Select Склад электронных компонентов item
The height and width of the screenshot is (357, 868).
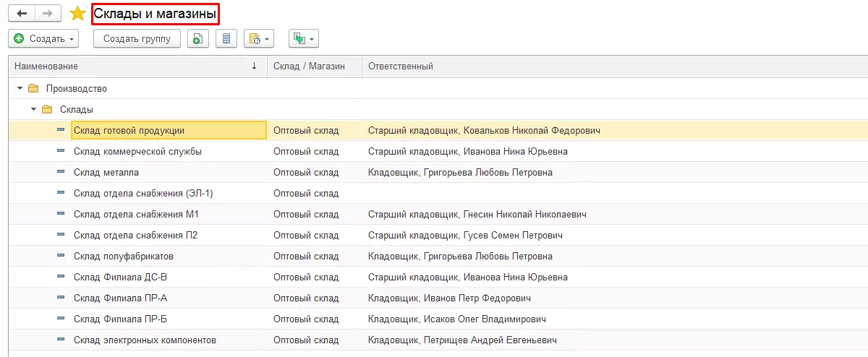pos(145,340)
